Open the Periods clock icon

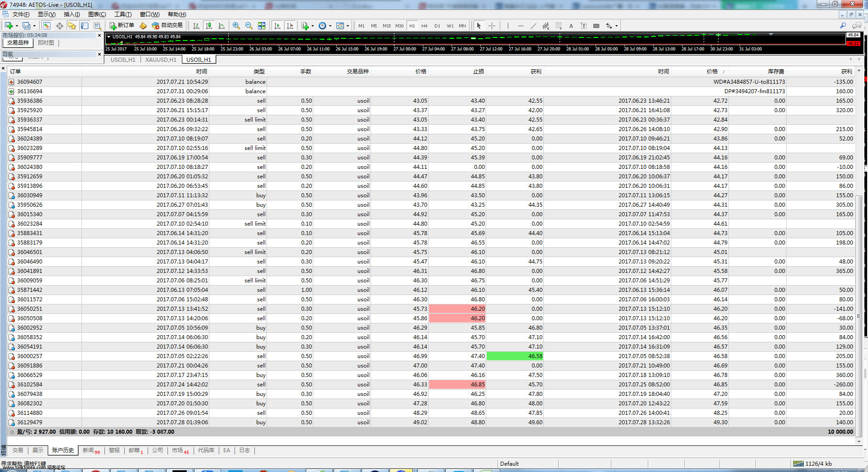[x=322, y=26]
